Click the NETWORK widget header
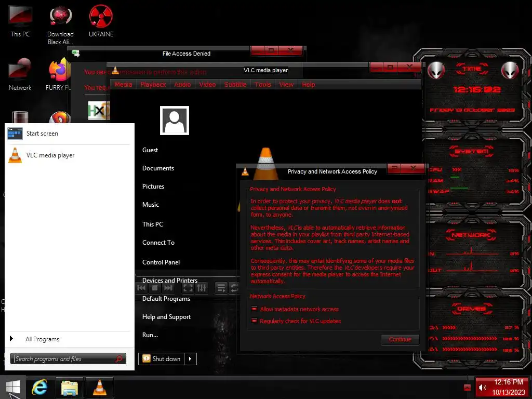Image resolution: width=532 pixels, height=399 pixels. 471,235
